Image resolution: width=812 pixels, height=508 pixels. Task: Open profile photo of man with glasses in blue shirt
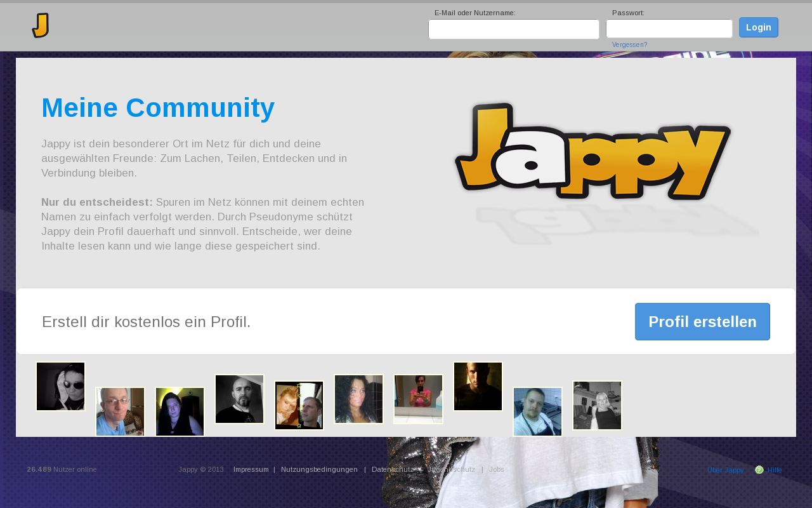pyautogui.click(x=121, y=412)
